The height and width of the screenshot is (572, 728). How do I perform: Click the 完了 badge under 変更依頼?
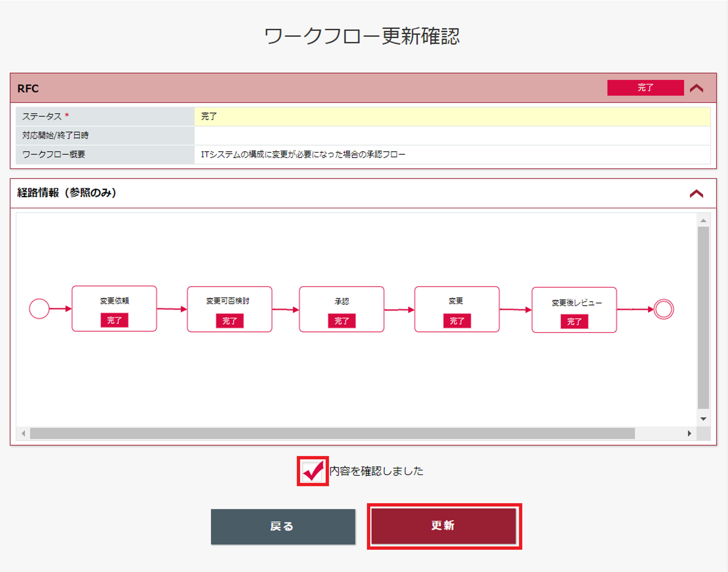(114, 320)
